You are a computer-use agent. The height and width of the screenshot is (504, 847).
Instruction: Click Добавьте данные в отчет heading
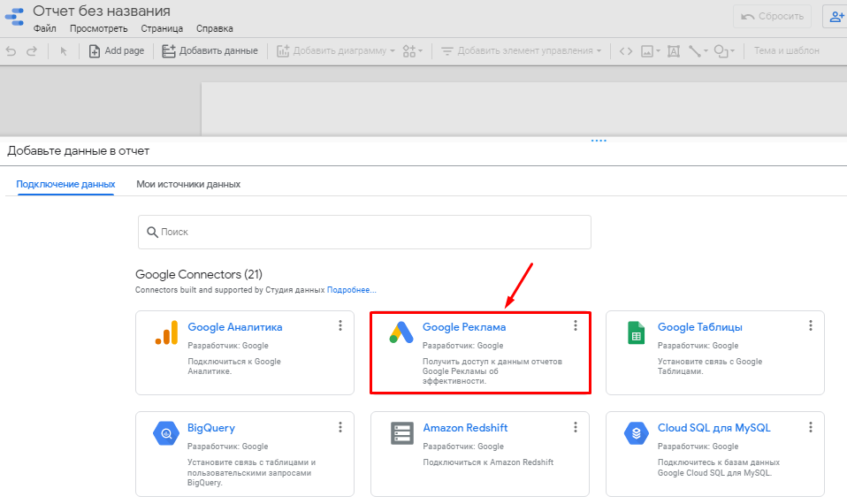(79, 151)
